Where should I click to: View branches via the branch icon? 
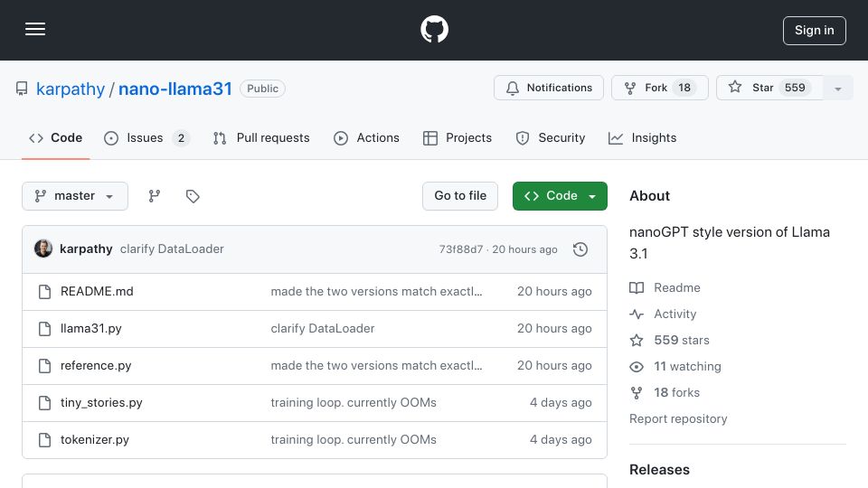155,196
